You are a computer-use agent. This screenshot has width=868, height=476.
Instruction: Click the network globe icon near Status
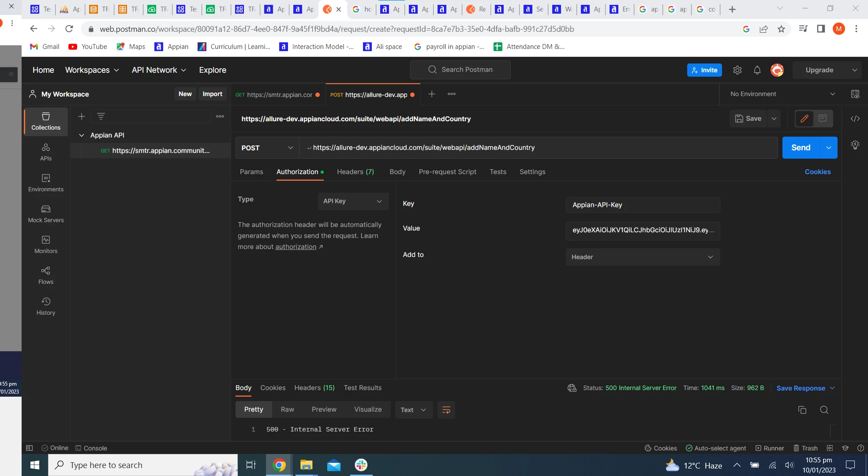coord(572,388)
